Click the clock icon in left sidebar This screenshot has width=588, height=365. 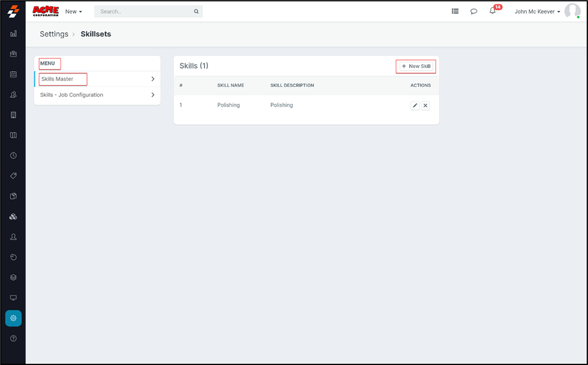coord(13,155)
